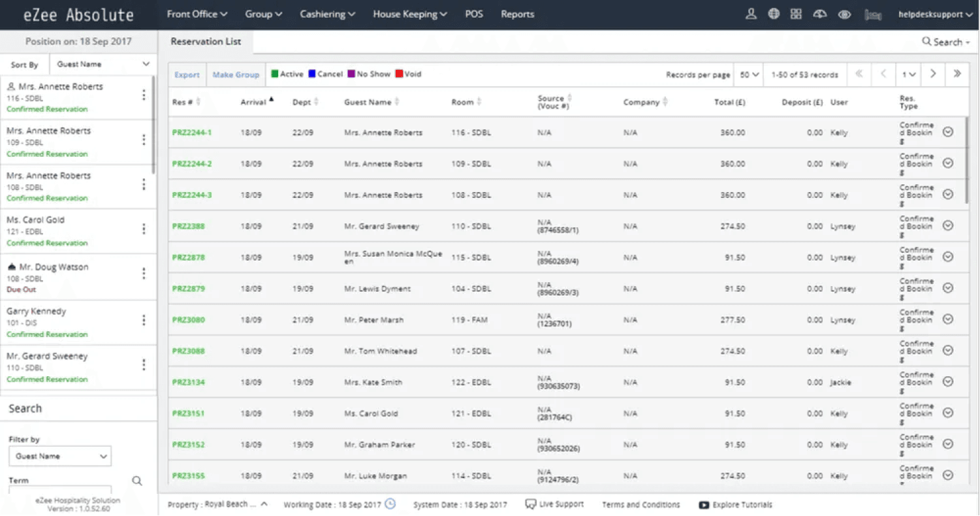Open the POS menu item
The image size is (980, 516).
coord(474,14)
